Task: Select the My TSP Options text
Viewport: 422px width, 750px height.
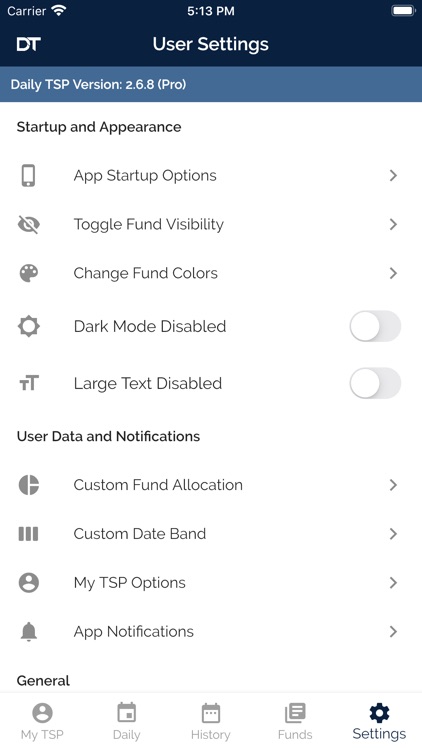Action: click(x=130, y=583)
